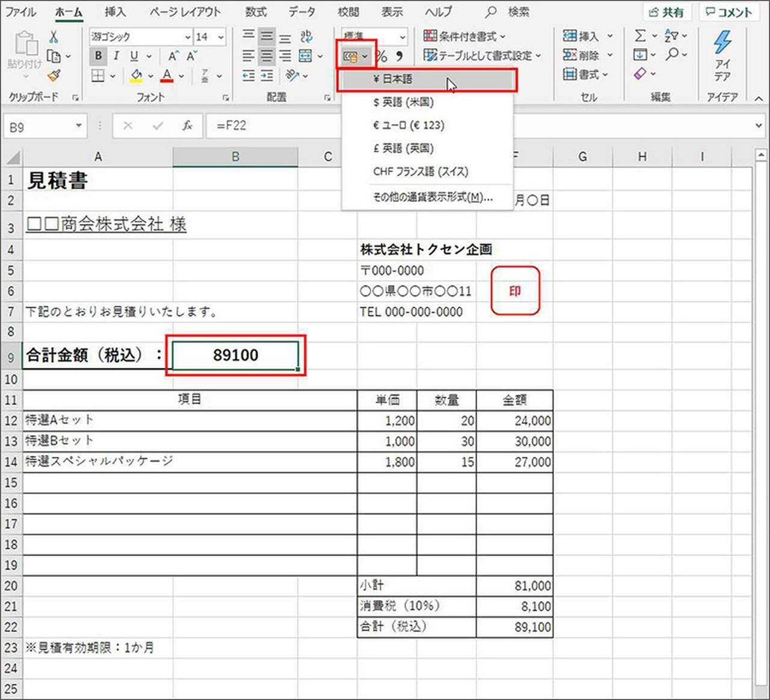The width and height of the screenshot is (770, 700).
Task: Expand the fill color dropdown arrow
Action: click(x=150, y=76)
